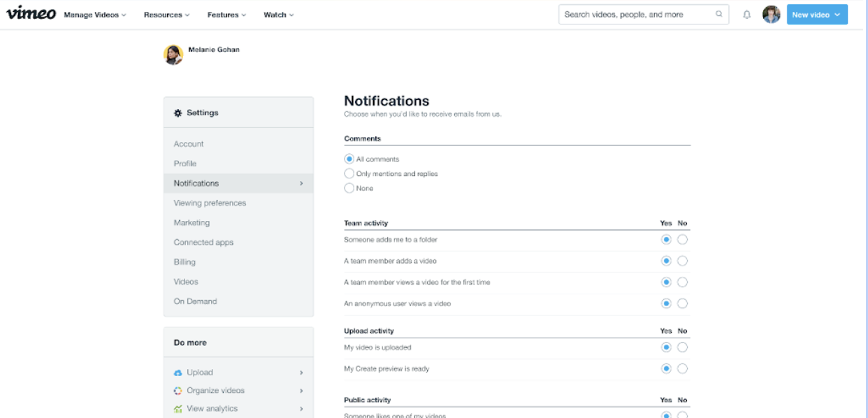868x418 pixels.
Task: Go to Viewing preferences settings
Action: (210, 203)
